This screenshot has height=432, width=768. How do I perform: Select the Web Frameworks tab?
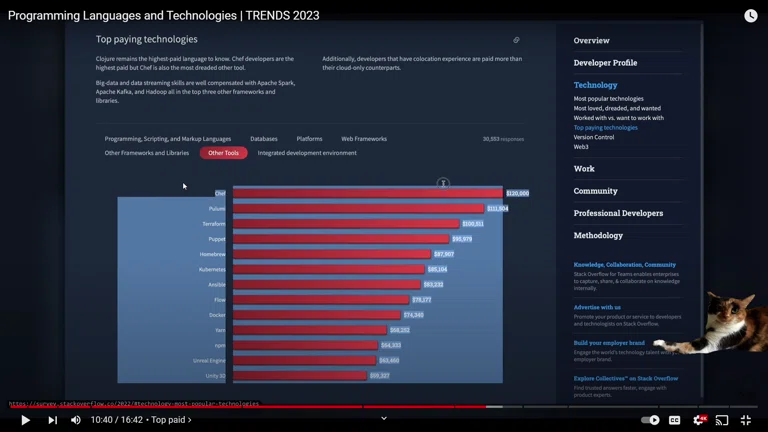pyautogui.click(x=364, y=139)
